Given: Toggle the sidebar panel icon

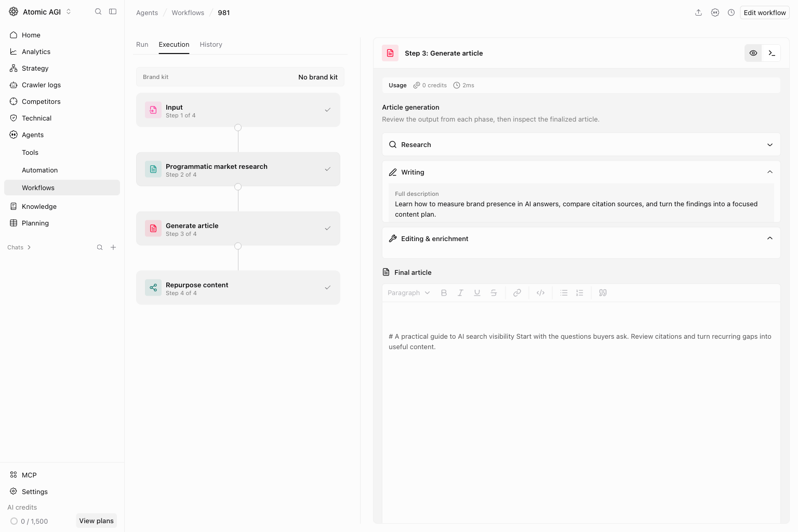Looking at the screenshot, I should tap(113, 11).
